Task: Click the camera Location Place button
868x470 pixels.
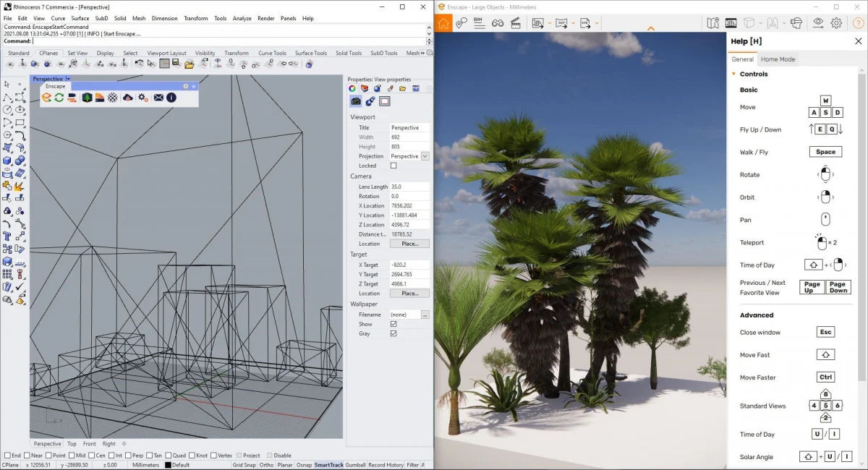Action: [x=410, y=244]
